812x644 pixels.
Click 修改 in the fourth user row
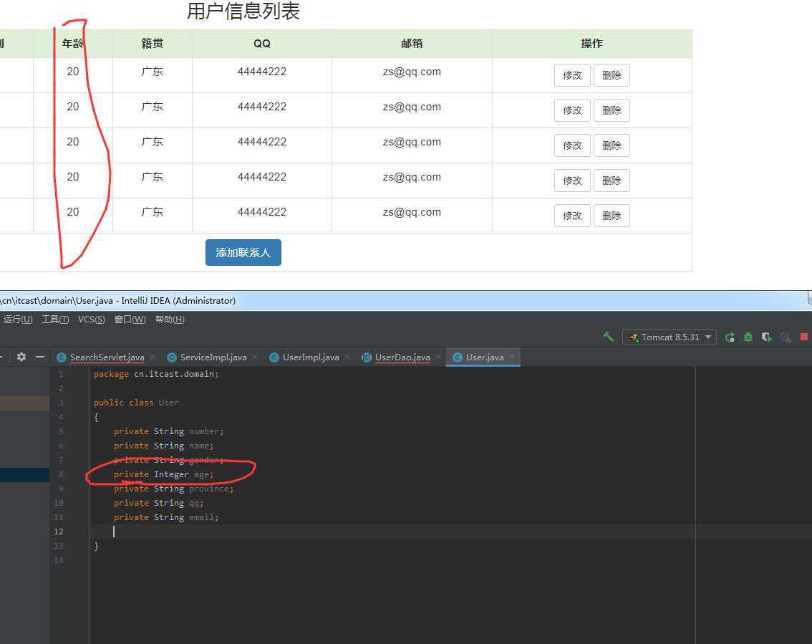click(x=572, y=181)
